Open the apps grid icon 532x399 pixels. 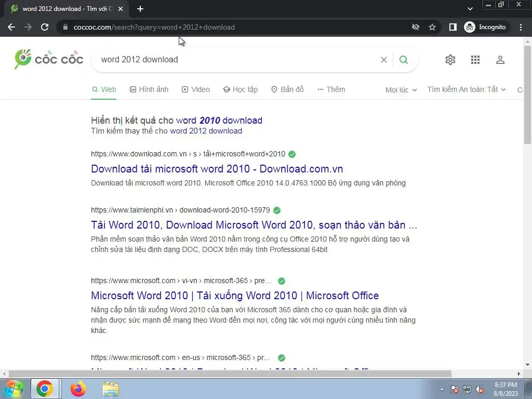[x=475, y=60]
